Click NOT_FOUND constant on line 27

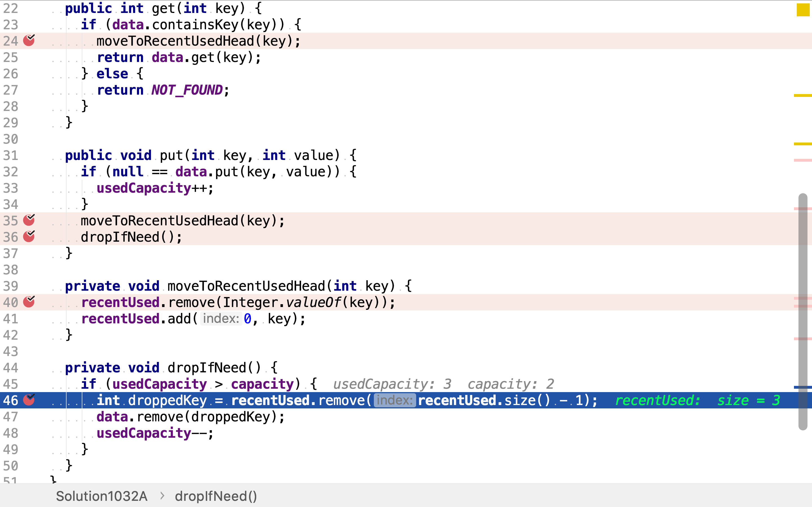[x=187, y=90]
